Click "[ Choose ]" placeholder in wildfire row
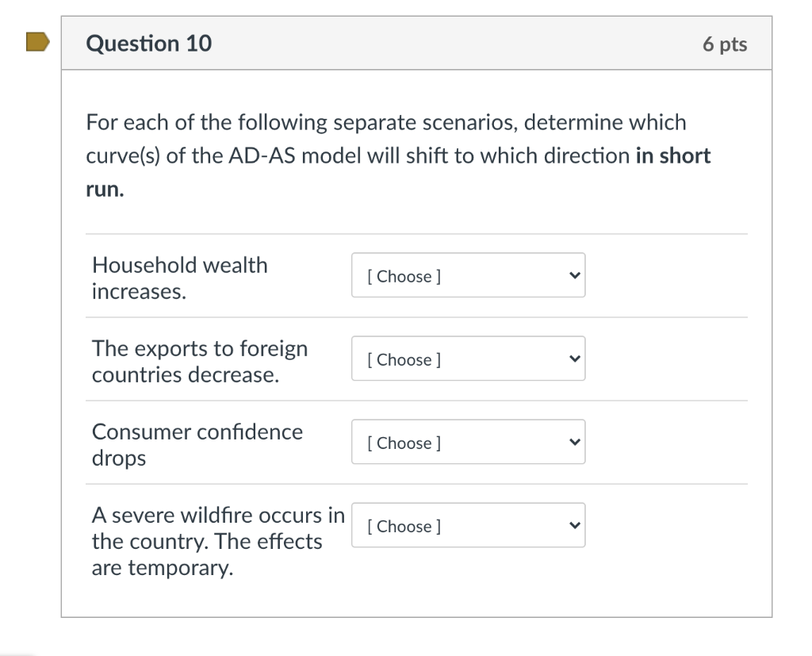The image size is (812, 656). pos(404,527)
